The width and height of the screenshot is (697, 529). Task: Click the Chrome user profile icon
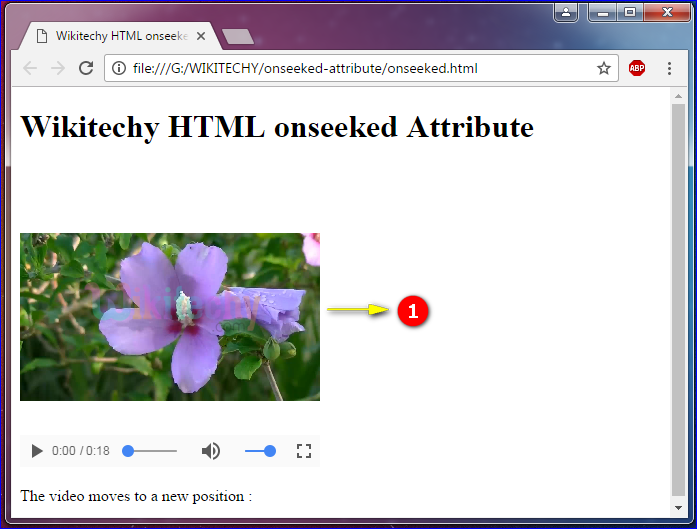click(x=567, y=12)
